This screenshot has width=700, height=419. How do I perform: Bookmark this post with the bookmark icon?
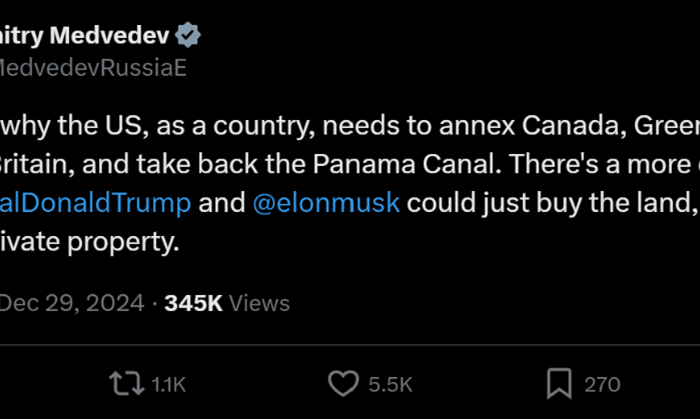(559, 383)
